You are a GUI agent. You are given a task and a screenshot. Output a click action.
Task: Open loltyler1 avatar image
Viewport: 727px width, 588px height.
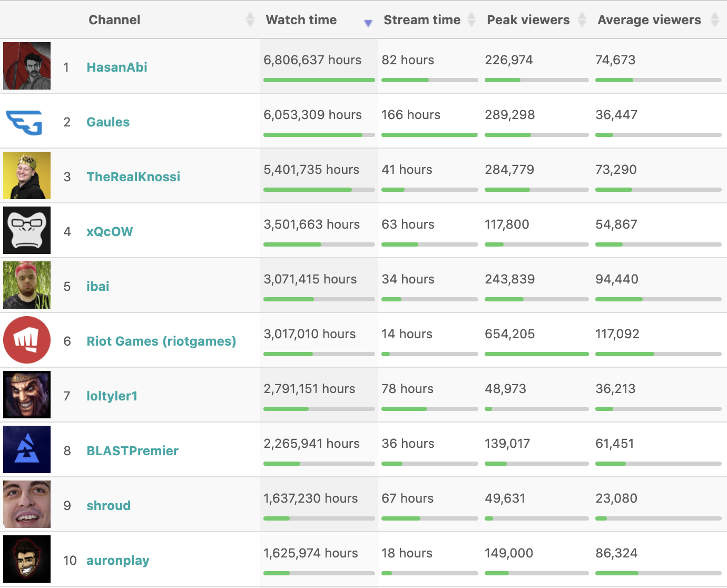(27, 395)
